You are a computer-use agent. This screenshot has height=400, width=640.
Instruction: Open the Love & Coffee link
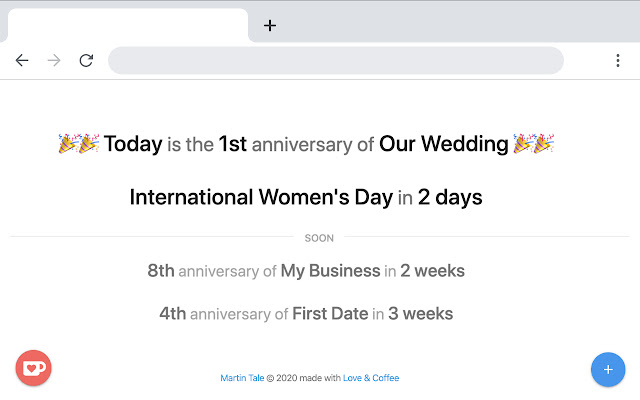(371, 378)
